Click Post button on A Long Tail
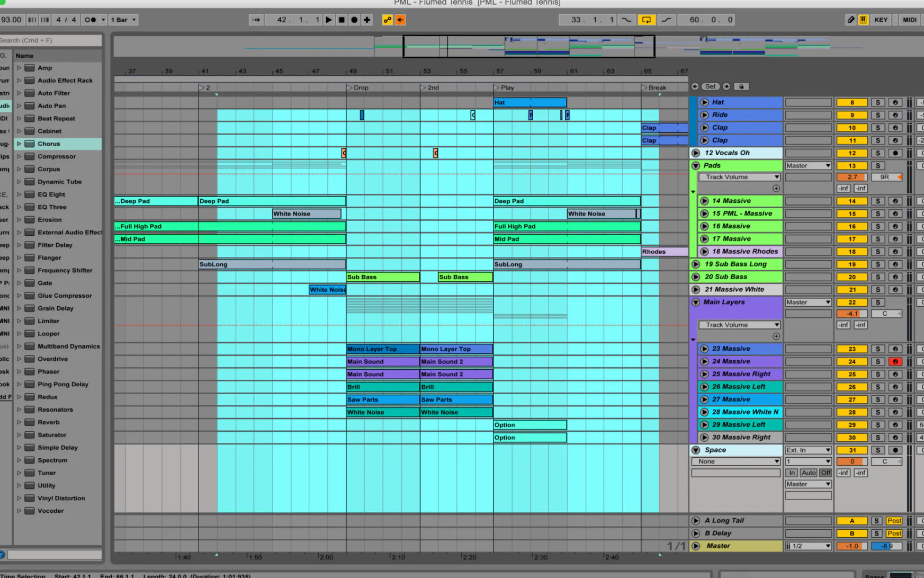 pyautogui.click(x=894, y=521)
